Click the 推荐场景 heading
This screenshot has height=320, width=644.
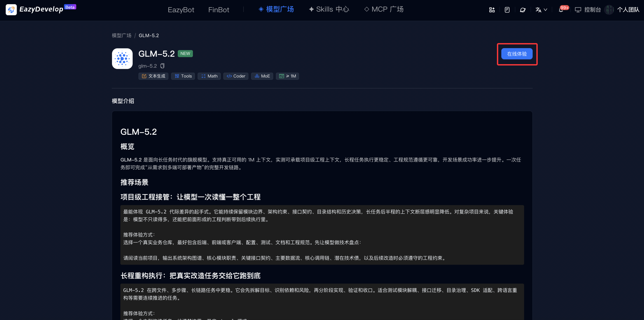pos(134,182)
